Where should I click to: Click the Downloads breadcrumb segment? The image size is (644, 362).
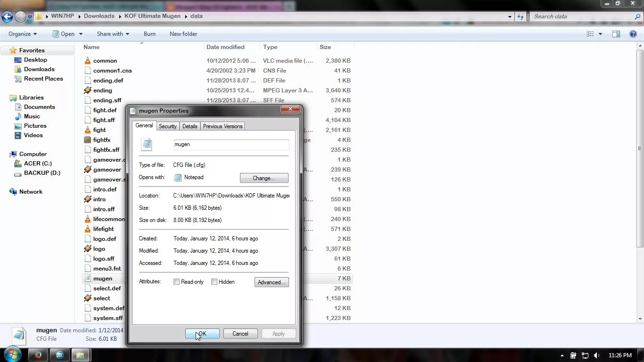point(99,16)
